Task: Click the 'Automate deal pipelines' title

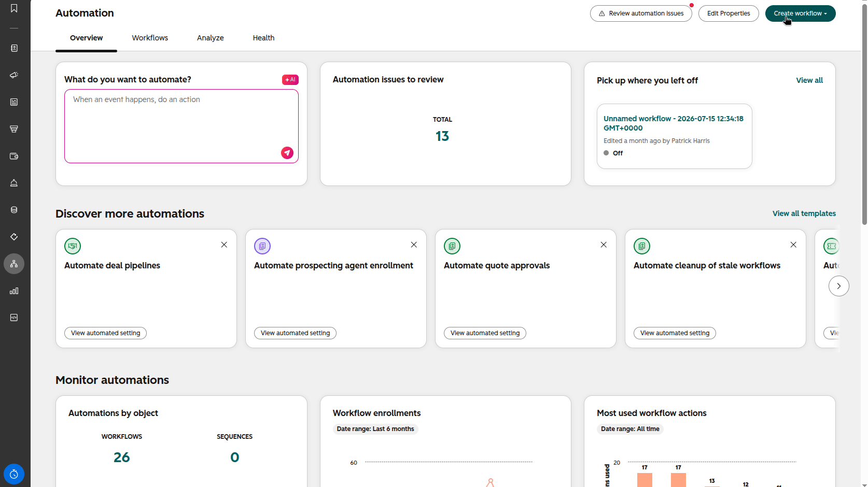Action: tap(112, 266)
